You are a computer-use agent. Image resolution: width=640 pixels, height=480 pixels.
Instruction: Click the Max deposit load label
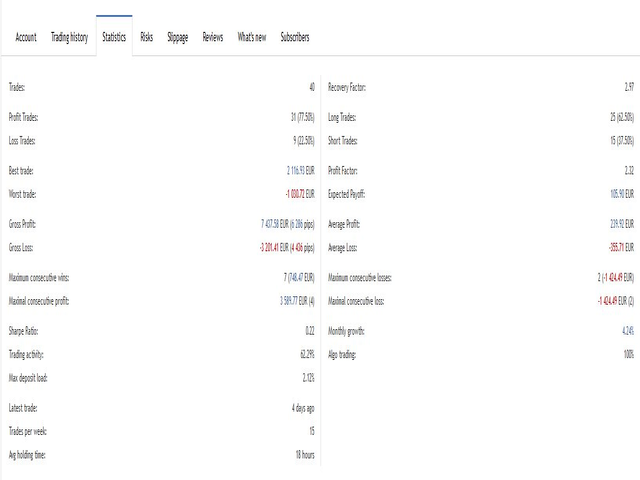click(28, 377)
